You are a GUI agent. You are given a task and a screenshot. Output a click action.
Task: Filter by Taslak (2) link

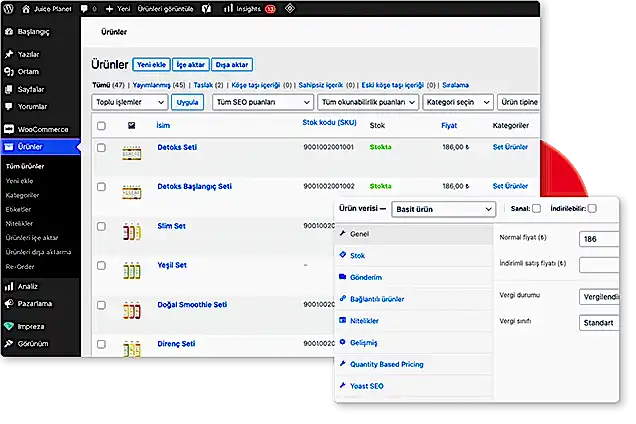[208, 85]
